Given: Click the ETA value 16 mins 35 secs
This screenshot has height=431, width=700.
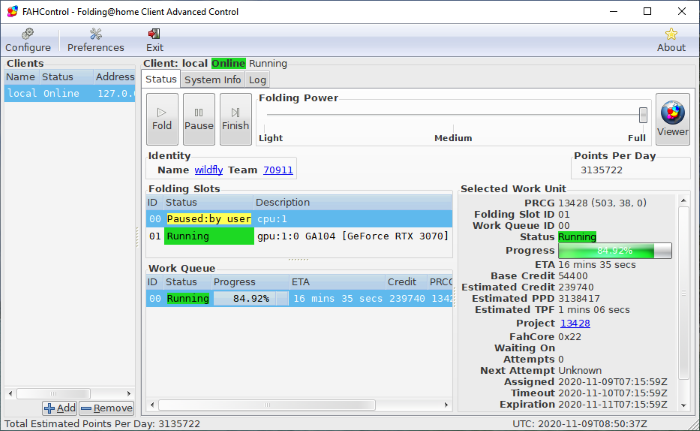Looking at the screenshot, I should coord(597,265).
